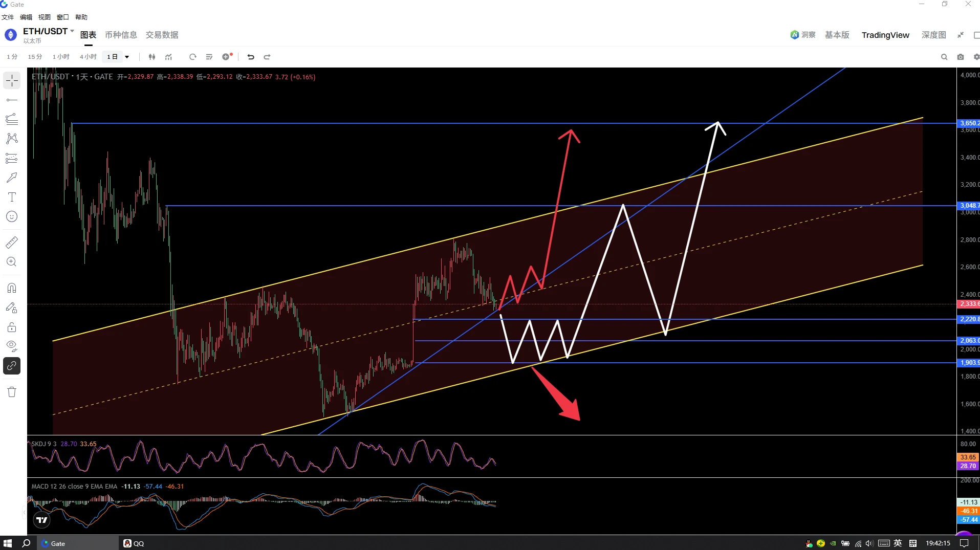Expand the 1日 timeframe dropdown
The width and height of the screenshot is (980, 550).
click(127, 57)
